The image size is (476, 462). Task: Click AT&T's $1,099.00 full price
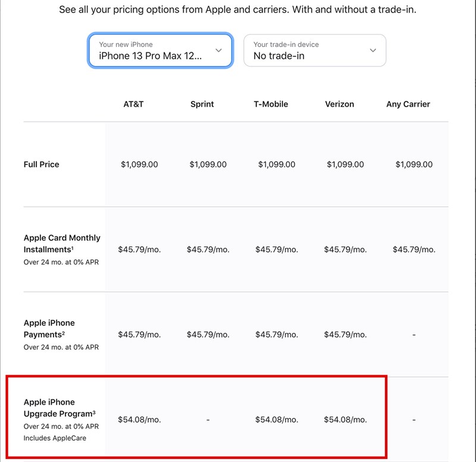coord(139,164)
